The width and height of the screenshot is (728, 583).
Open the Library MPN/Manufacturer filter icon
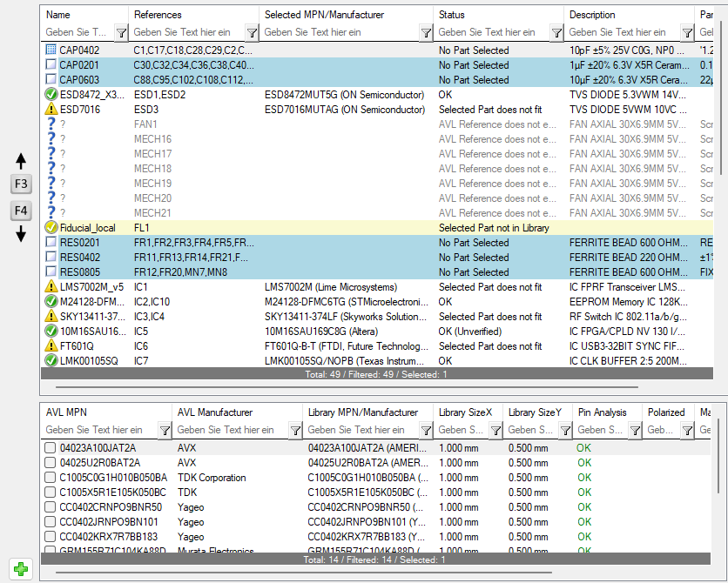pos(426,431)
